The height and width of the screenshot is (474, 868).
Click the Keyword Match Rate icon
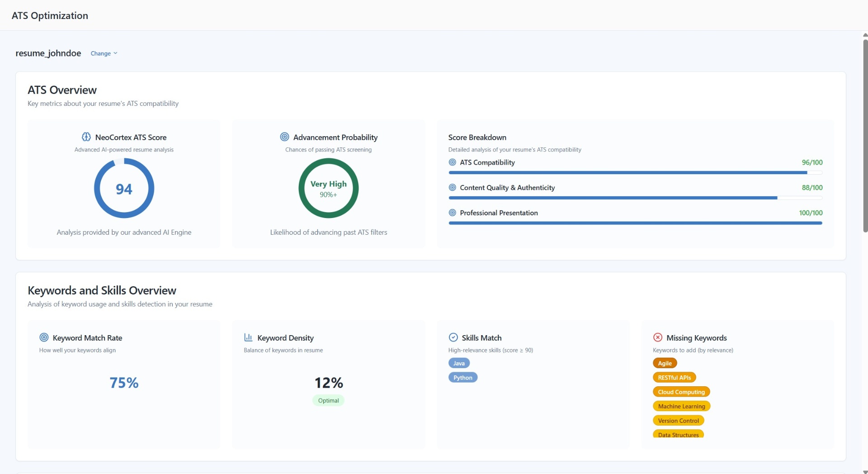(x=44, y=337)
